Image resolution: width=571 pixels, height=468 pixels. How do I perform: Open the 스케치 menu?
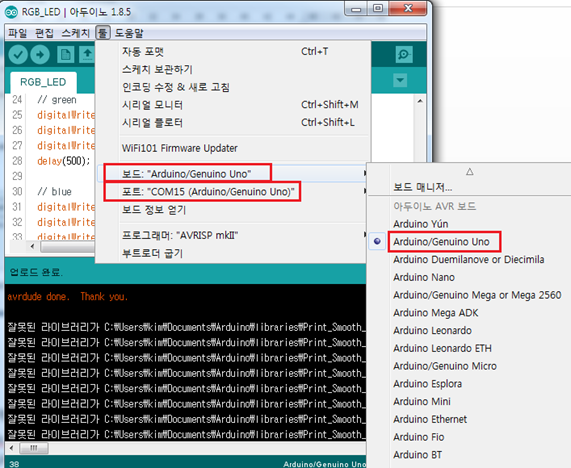tap(75, 33)
